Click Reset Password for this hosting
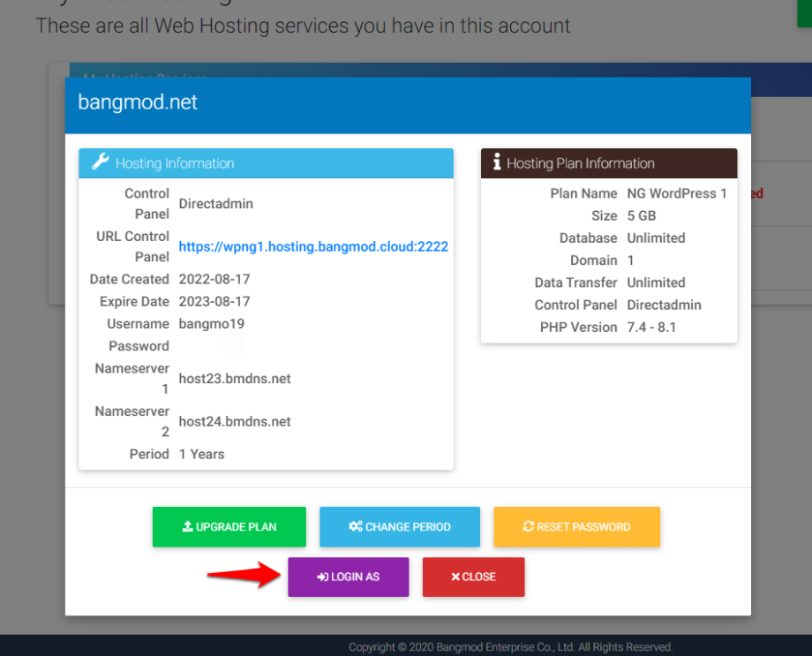Image resolution: width=812 pixels, height=656 pixels. tap(576, 527)
